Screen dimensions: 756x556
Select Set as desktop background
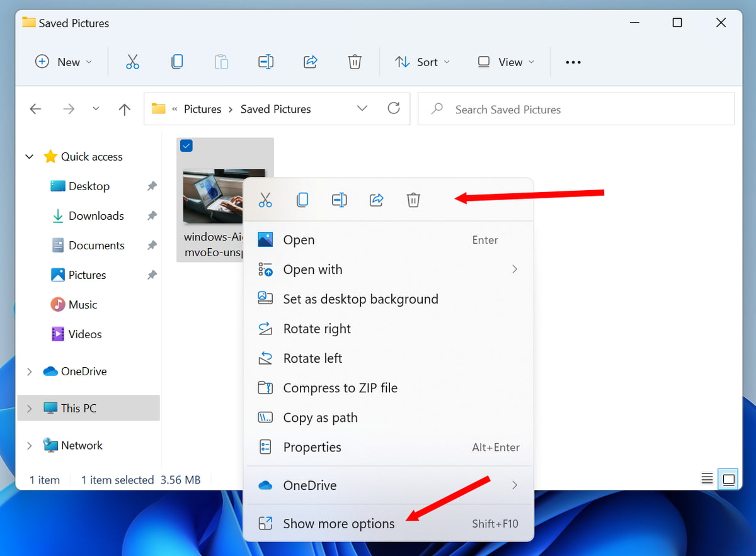(x=388, y=299)
